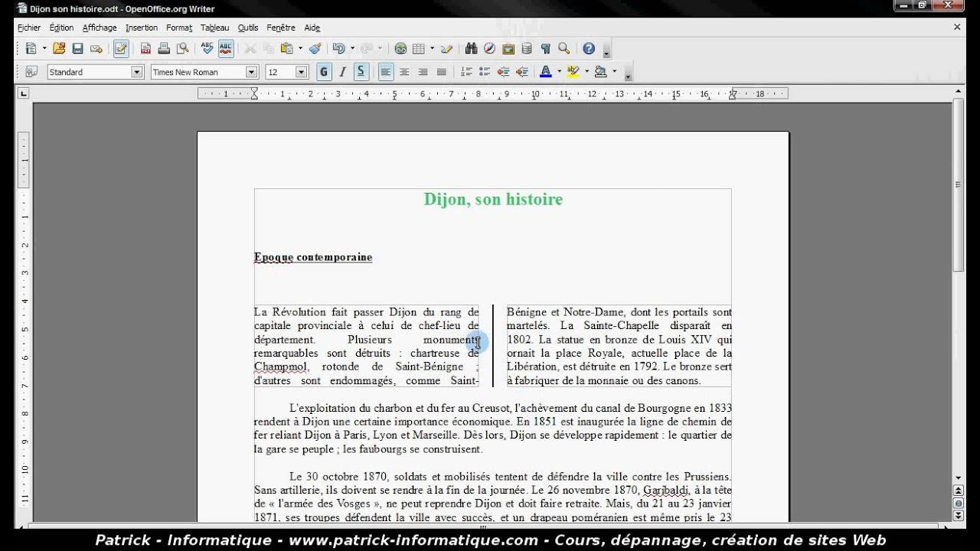Toggle AutoSpellcheck red underline icon
980x551 pixels.
pyautogui.click(x=226, y=48)
